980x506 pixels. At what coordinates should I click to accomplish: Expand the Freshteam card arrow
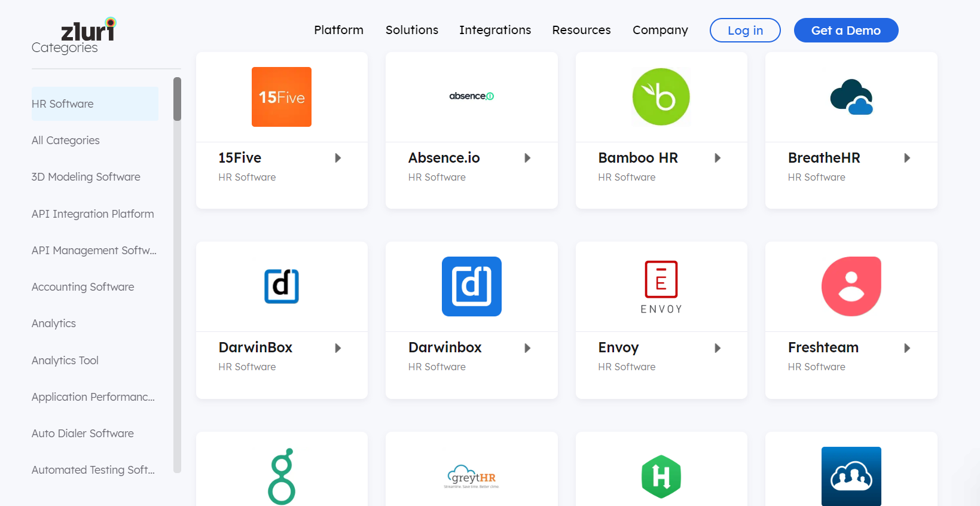(907, 348)
